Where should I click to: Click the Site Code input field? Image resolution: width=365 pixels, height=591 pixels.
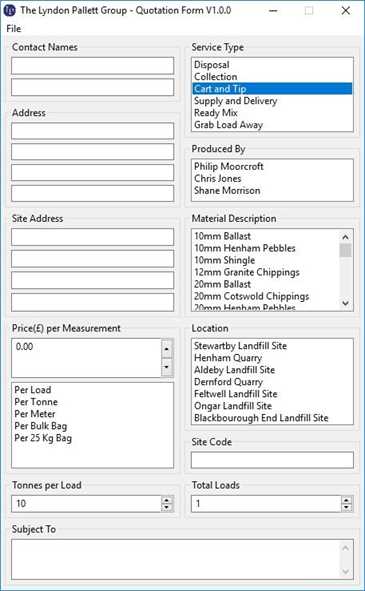tap(272, 460)
